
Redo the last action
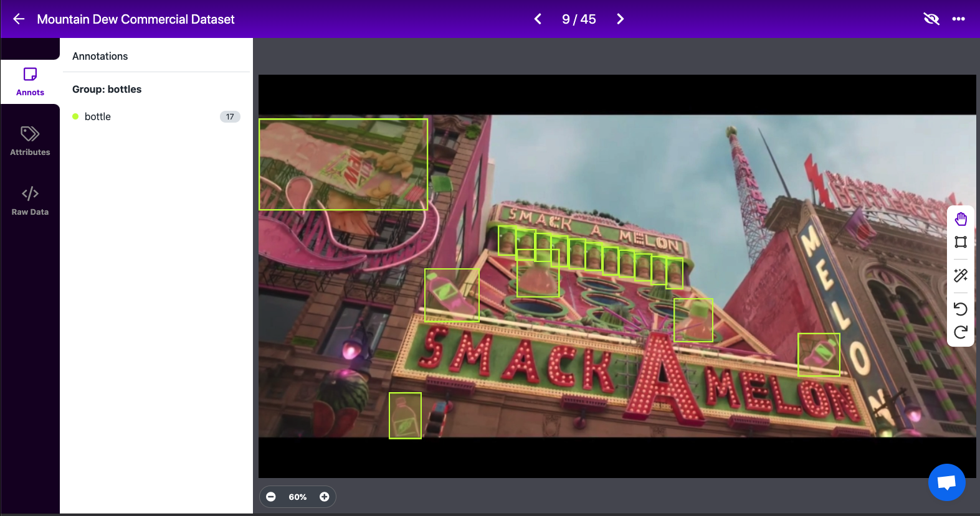(961, 332)
